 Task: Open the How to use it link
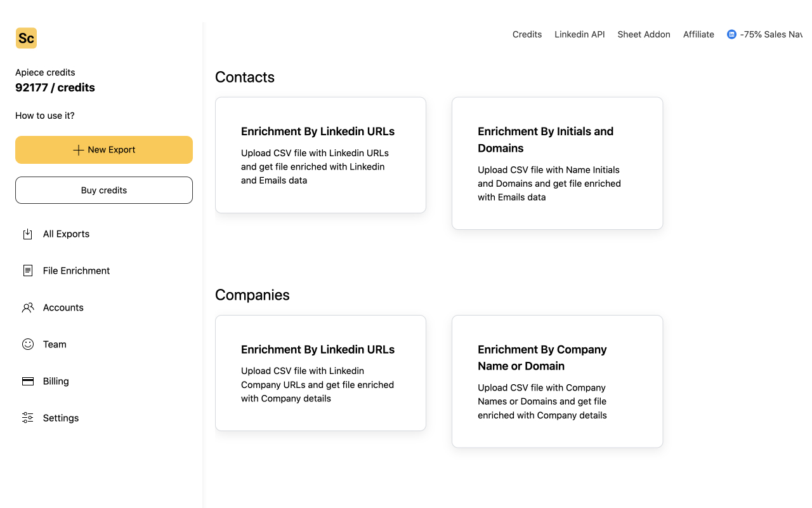[44, 116]
